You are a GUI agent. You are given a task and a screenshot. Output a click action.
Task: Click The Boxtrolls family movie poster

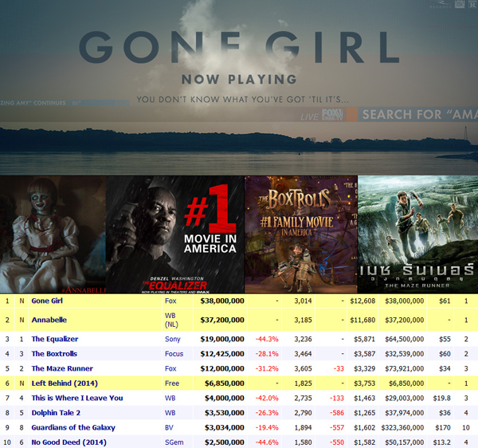(301, 234)
